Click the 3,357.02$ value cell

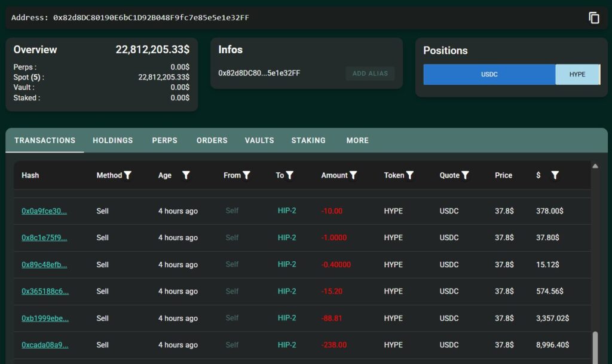click(552, 319)
